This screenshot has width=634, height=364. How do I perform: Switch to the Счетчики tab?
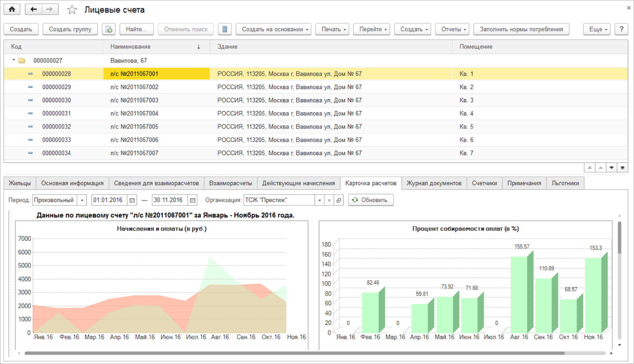click(484, 183)
